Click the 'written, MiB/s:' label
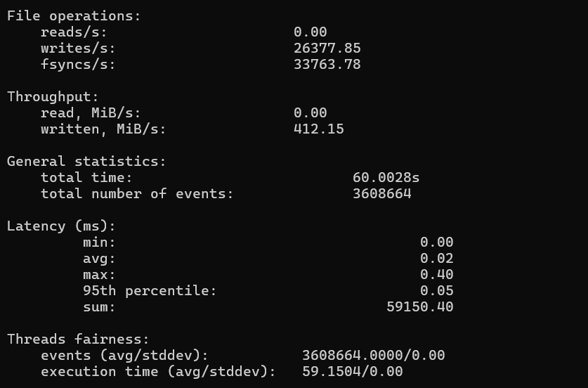 pos(103,129)
